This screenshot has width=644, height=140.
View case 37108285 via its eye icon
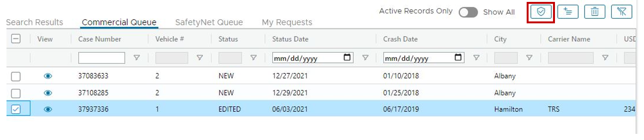pyautogui.click(x=48, y=93)
